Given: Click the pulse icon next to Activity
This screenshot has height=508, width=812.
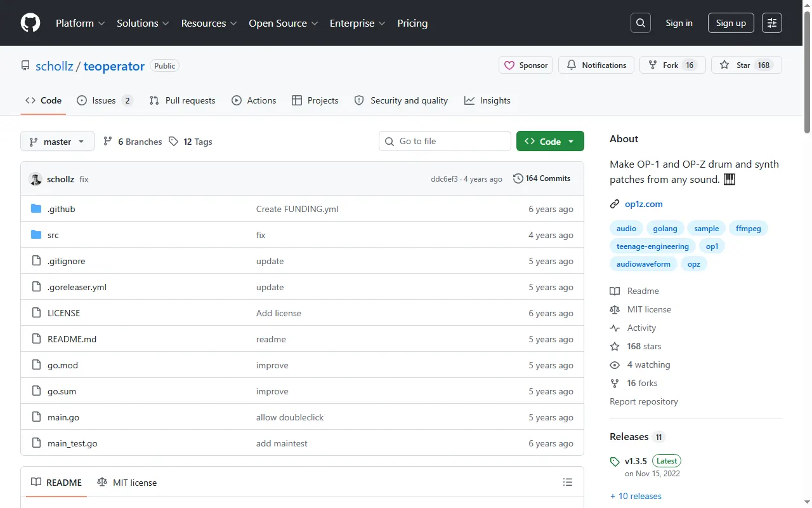Looking at the screenshot, I should point(615,328).
